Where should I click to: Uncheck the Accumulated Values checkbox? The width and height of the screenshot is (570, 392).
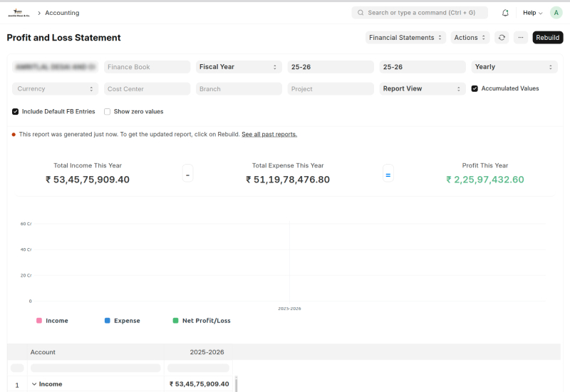(475, 89)
